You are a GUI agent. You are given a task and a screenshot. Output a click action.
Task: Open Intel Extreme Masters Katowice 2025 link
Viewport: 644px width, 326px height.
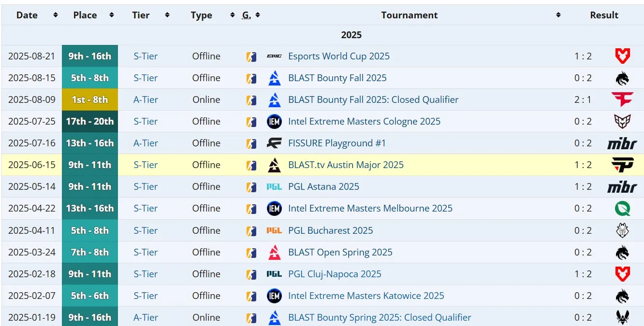366,296
